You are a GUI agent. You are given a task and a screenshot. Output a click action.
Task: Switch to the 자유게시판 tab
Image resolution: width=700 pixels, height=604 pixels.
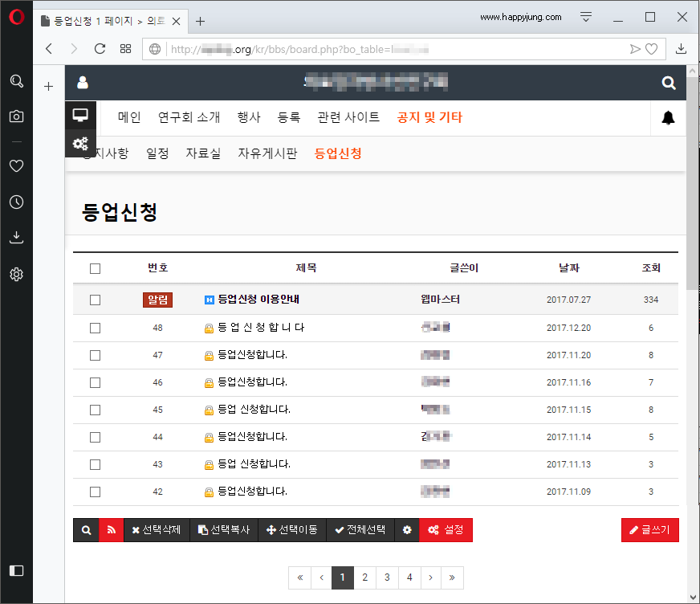tap(267, 153)
